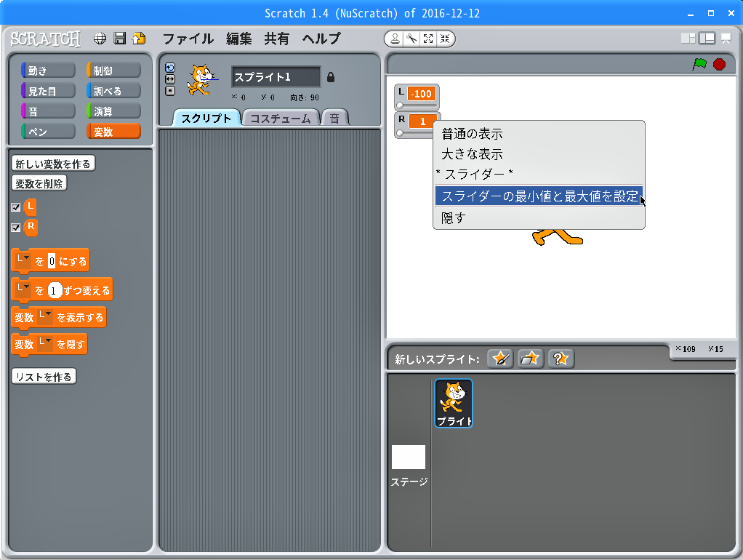743x560 pixels.
Task: Uncheck the L variable checkbox
Action: point(16,207)
